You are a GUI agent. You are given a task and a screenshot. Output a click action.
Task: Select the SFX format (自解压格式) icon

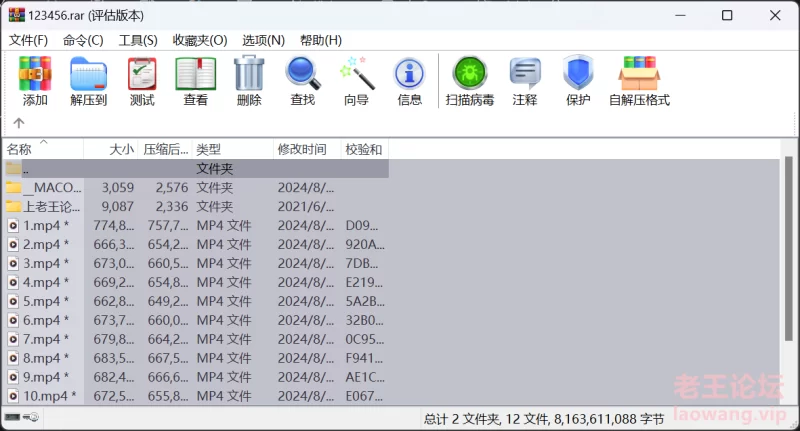[x=639, y=73]
